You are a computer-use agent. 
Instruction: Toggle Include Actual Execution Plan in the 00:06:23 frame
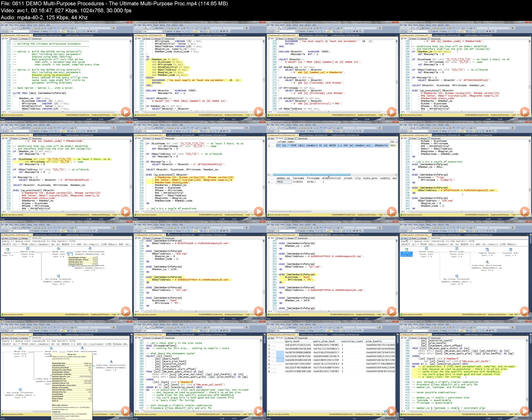pyautogui.click(x=331, y=131)
